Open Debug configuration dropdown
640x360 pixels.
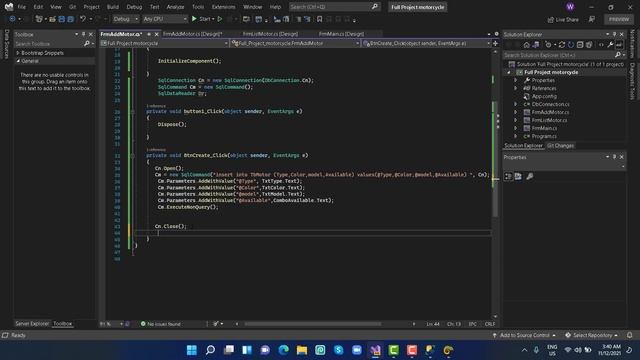pyautogui.click(x=126, y=19)
